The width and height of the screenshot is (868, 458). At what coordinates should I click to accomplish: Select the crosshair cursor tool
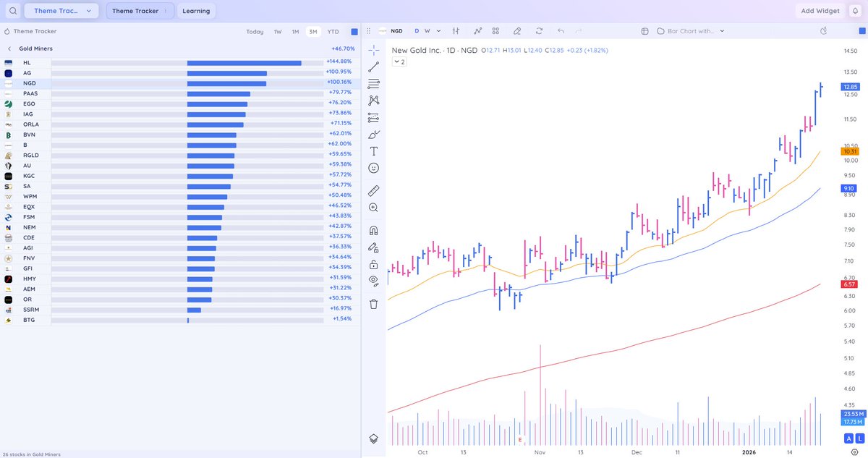[x=373, y=49]
